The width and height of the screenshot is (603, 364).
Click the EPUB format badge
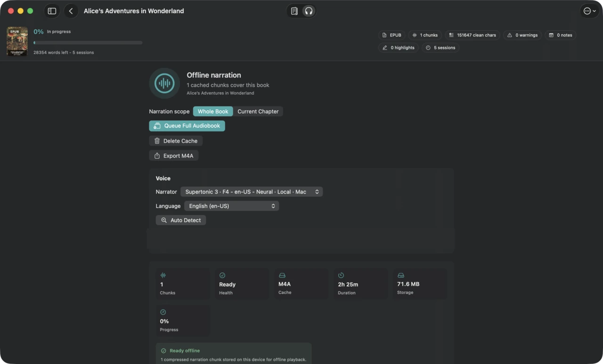(391, 35)
